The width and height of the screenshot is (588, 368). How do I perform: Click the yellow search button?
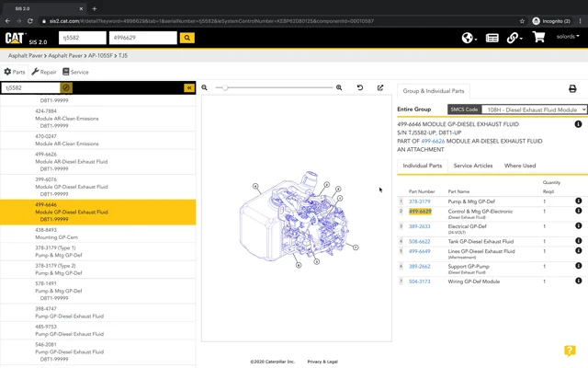(x=187, y=38)
